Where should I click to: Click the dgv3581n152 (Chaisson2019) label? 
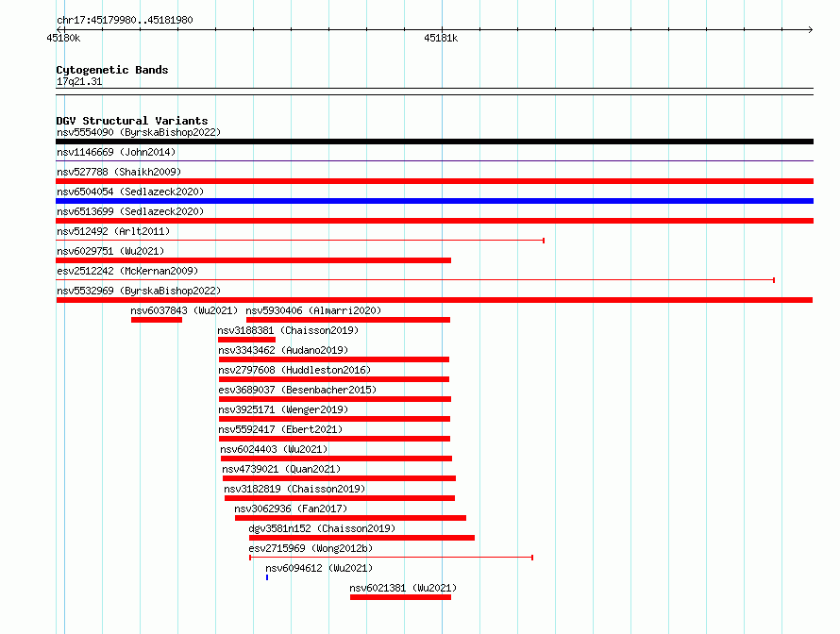322,528
